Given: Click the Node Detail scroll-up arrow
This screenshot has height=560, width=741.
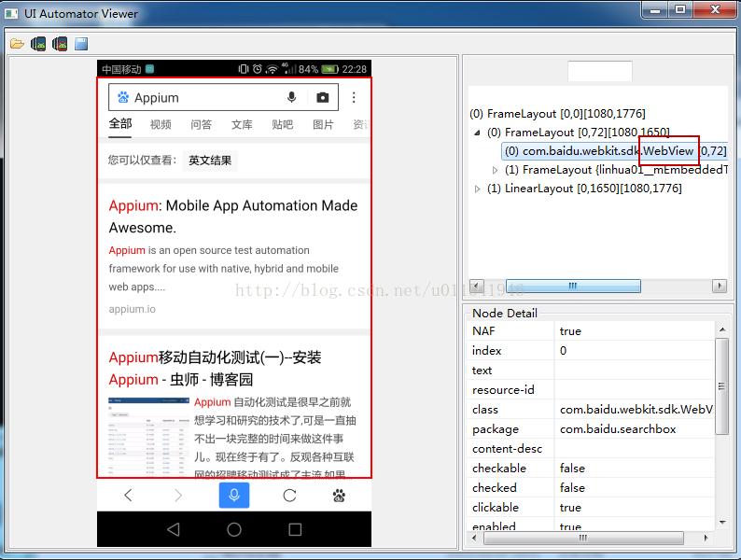Looking at the screenshot, I should coord(722,329).
